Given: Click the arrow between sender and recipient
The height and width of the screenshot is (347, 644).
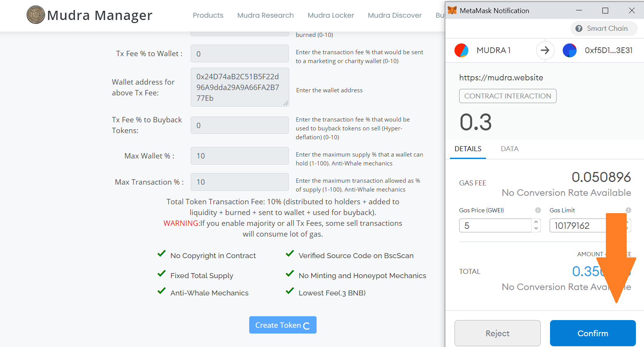Looking at the screenshot, I should pos(545,50).
